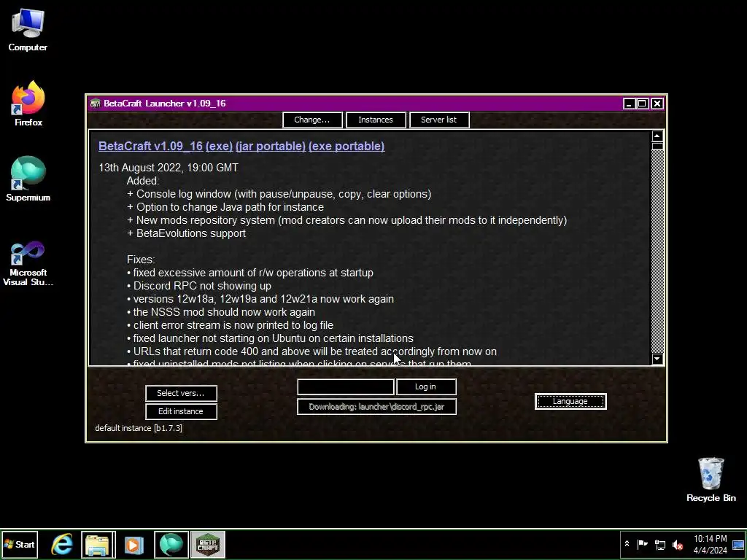Click 'fixed launcher not starting on Ubuntu' line

(x=270, y=338)
